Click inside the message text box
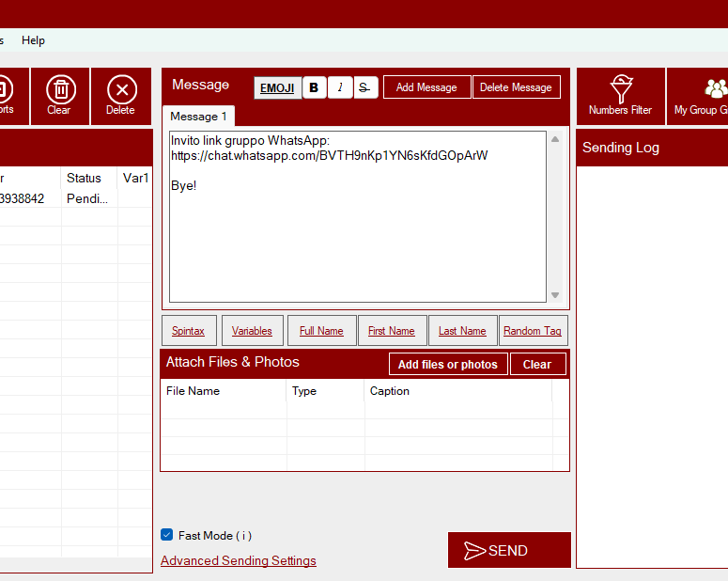This screenshot has height=581, width=728. coord(358,216)
